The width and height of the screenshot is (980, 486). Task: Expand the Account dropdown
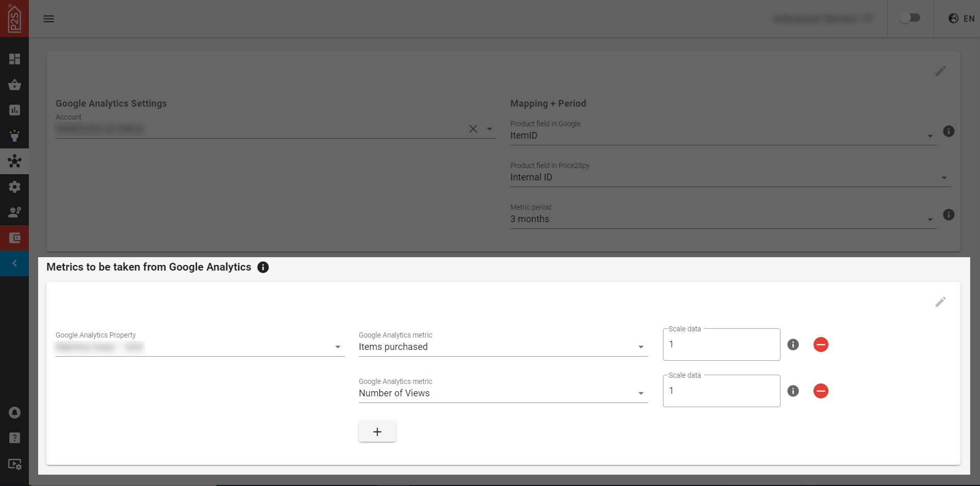click(490, 129)
